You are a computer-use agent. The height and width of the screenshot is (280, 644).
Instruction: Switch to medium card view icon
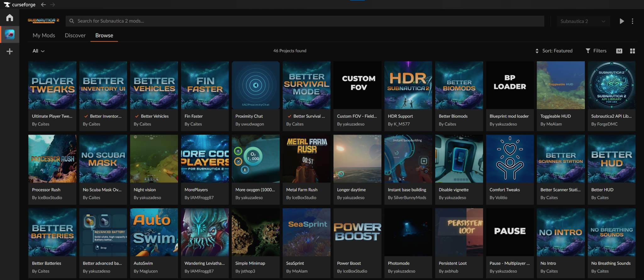coord(619,51)
